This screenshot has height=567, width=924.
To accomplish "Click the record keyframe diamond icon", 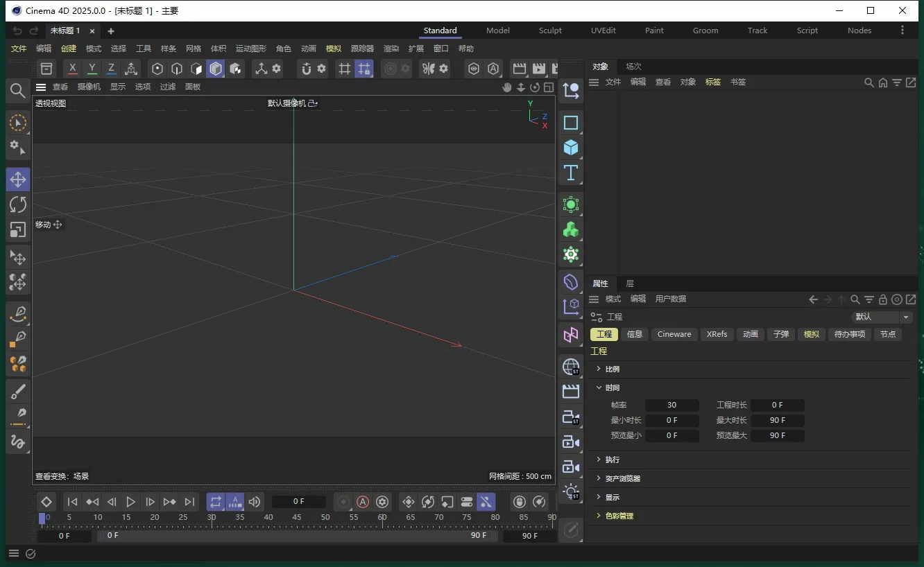I will coord(46,502).
